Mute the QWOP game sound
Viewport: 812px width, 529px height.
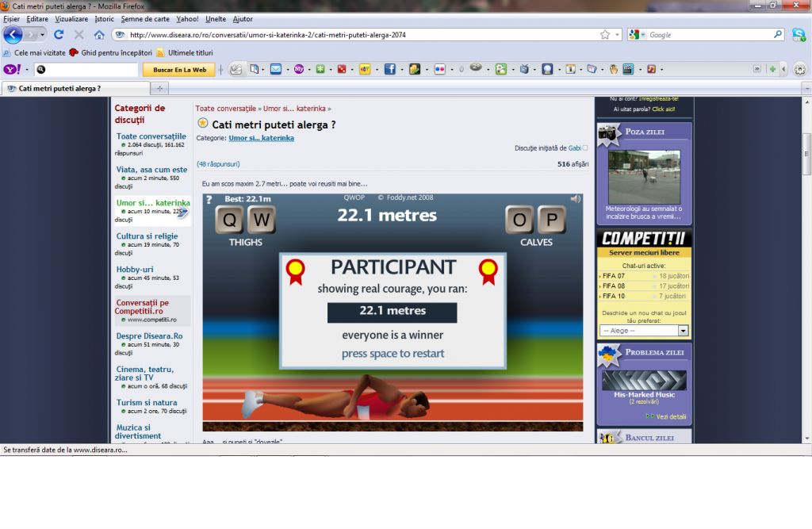(x=575, y=199)
